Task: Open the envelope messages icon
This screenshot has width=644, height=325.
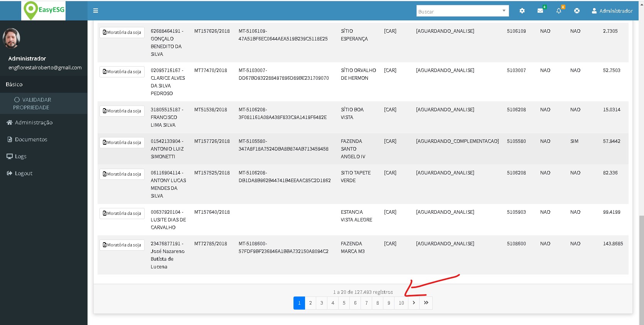Action: (x=540, y=11)
